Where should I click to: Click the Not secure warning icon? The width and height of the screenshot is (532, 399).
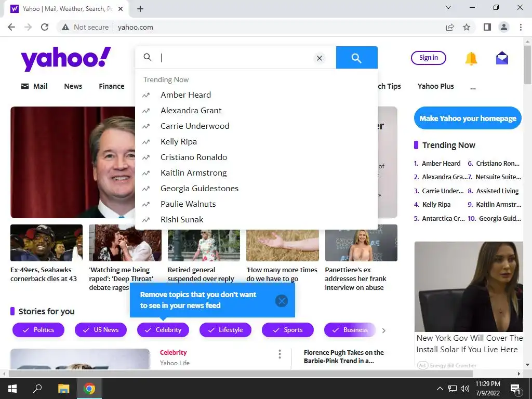point(65,27)
